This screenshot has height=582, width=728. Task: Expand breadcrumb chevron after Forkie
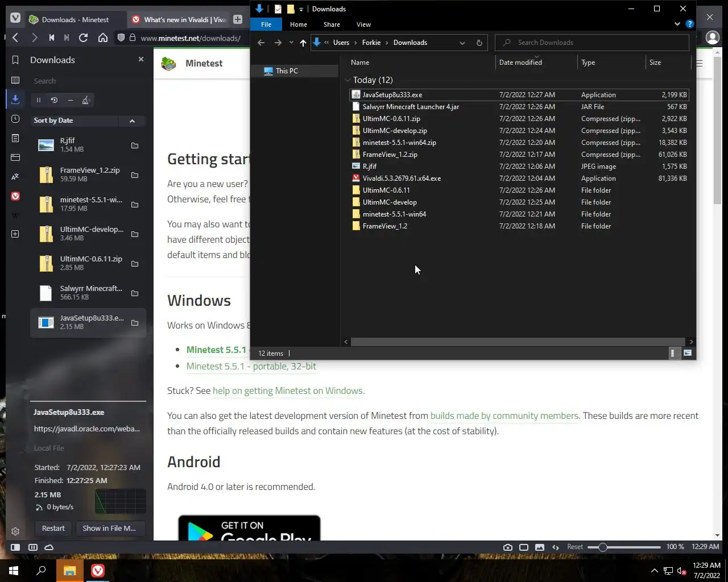tap(387, 43)
